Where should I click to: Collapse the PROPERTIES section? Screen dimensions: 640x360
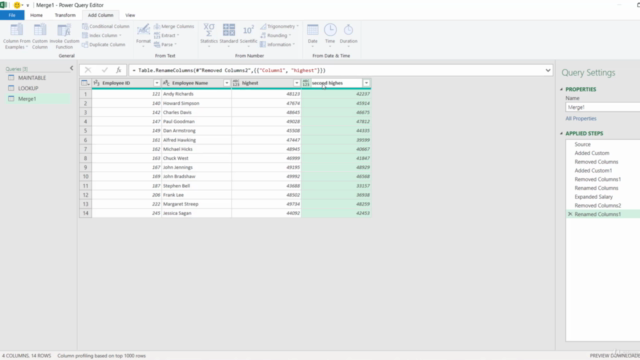[x=562, y=89]
